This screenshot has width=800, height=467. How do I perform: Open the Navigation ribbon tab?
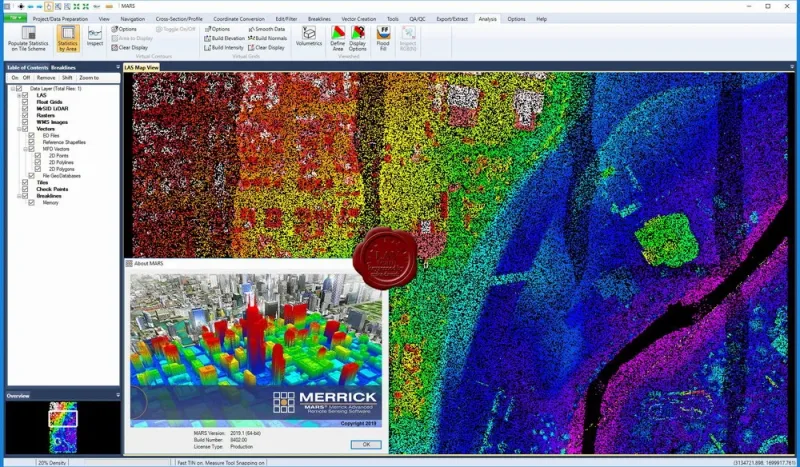[133, 19]
